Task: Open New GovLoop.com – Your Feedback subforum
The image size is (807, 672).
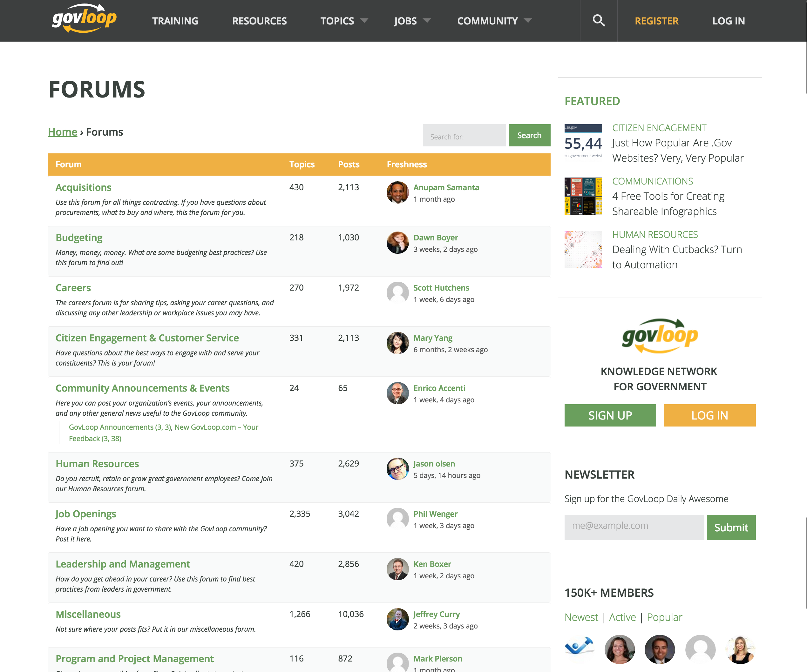Action: [164, 433]
